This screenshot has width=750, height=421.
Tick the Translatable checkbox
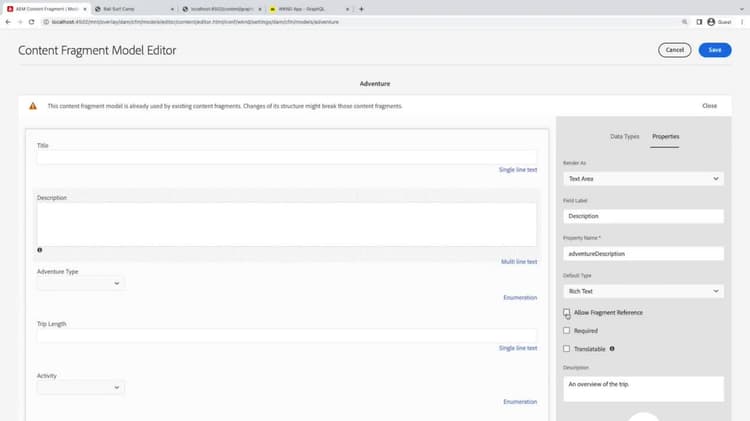pos(566,349)
